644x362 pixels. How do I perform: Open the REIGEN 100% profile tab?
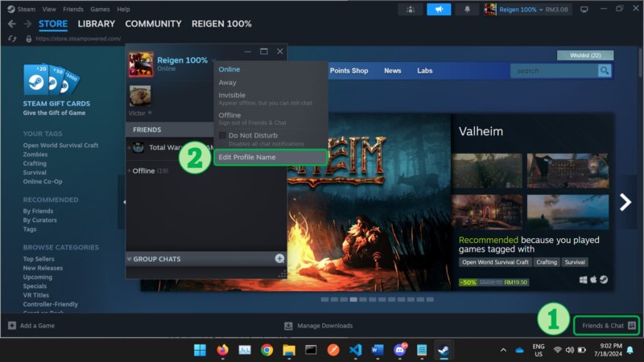coord(221,24)
